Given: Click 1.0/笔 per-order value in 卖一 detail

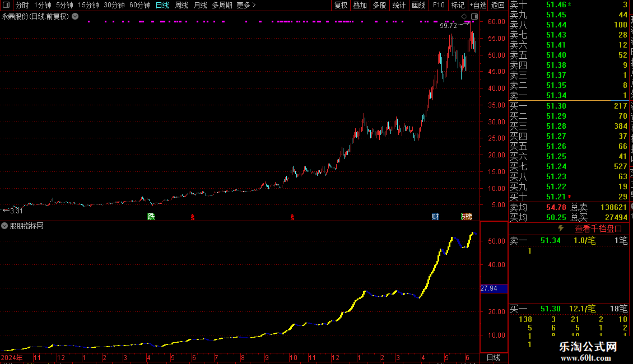Looking at the screenshot, I should pos(584,240).
